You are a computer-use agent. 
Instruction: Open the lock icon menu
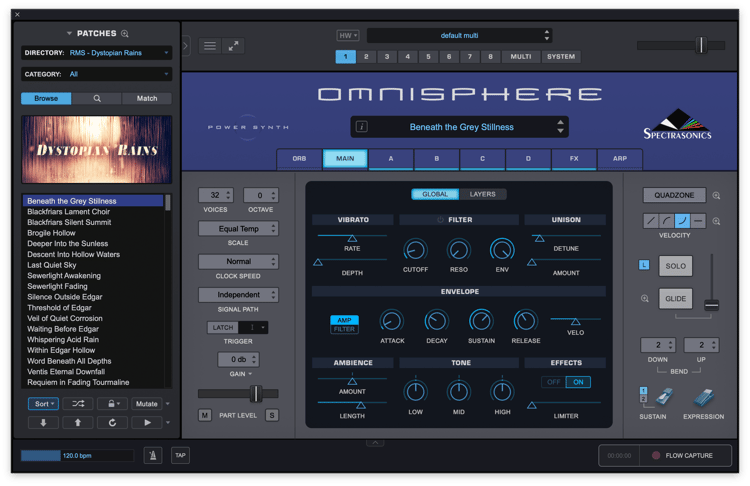tap(113, 404)
